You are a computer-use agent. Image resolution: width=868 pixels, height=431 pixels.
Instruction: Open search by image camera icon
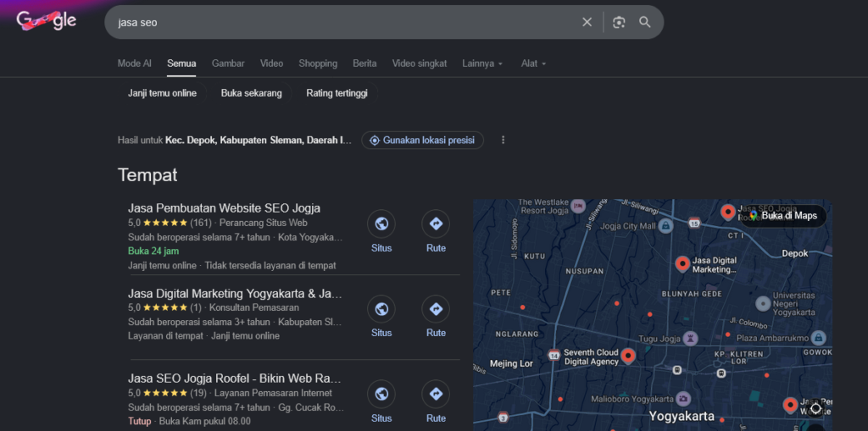point(618,22)
